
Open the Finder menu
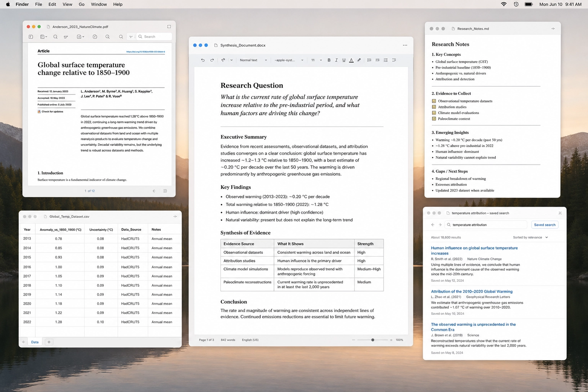22,4
